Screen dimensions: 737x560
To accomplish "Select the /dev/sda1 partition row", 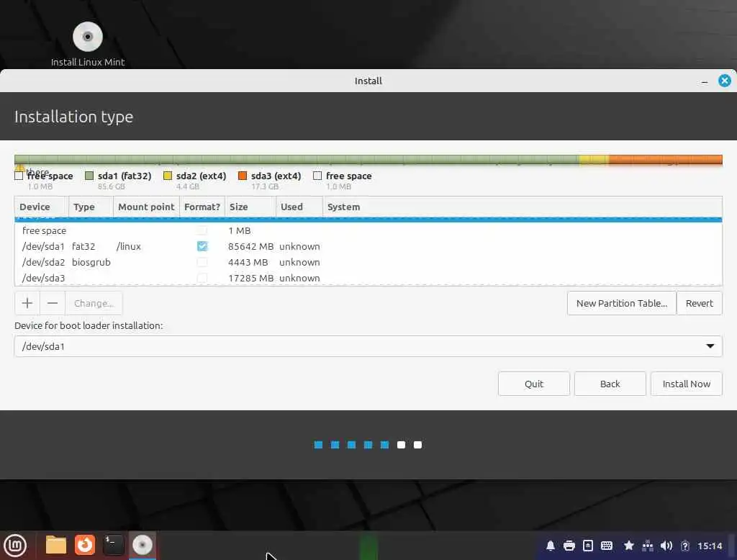I will pos(368,246).
